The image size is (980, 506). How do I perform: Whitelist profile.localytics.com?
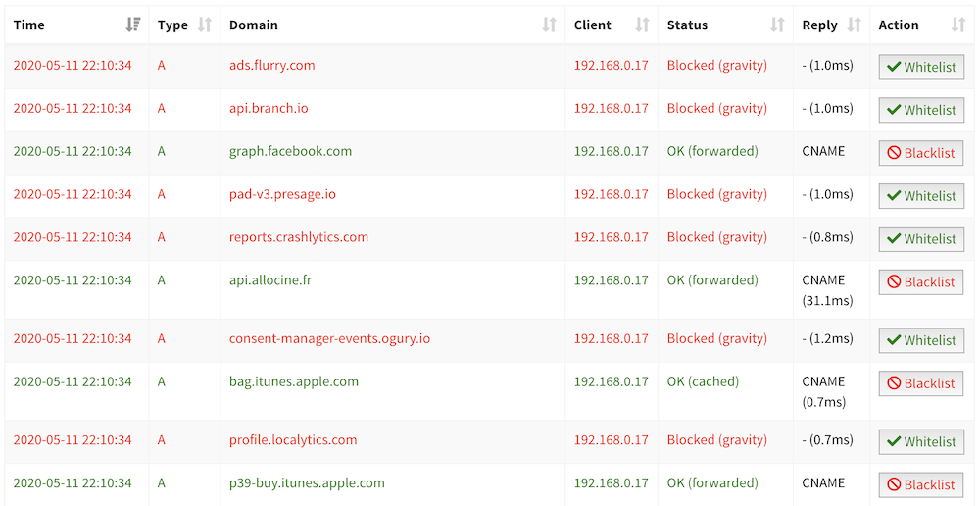tap(921, 441)
